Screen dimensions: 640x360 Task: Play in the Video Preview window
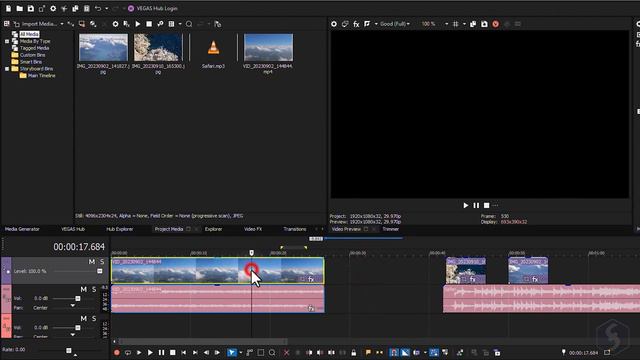point(466,205)
